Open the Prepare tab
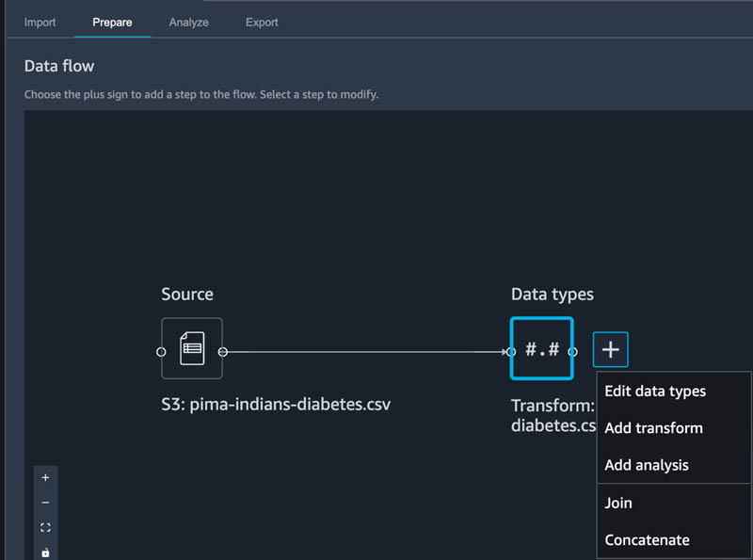 pos(112,23)
